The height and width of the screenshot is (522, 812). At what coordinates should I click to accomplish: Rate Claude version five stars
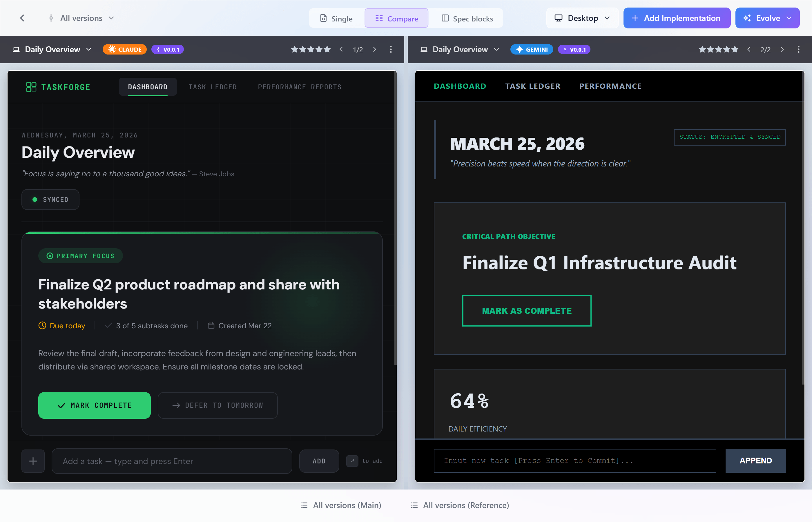coord(327,50)
